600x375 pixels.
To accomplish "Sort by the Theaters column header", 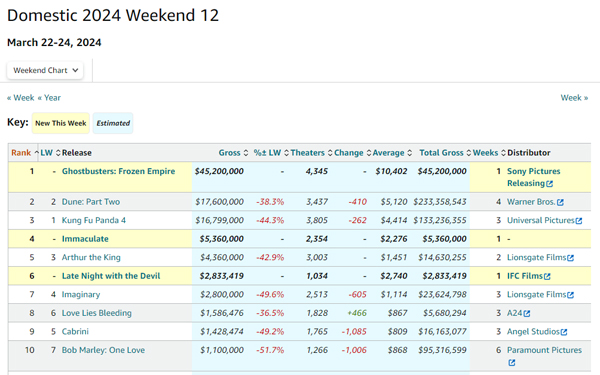I will 311,153.
